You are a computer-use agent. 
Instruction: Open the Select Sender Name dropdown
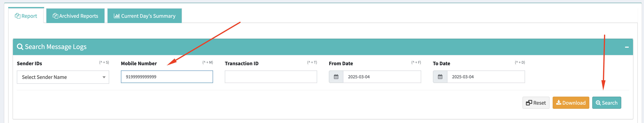click(x=63, y=77)
